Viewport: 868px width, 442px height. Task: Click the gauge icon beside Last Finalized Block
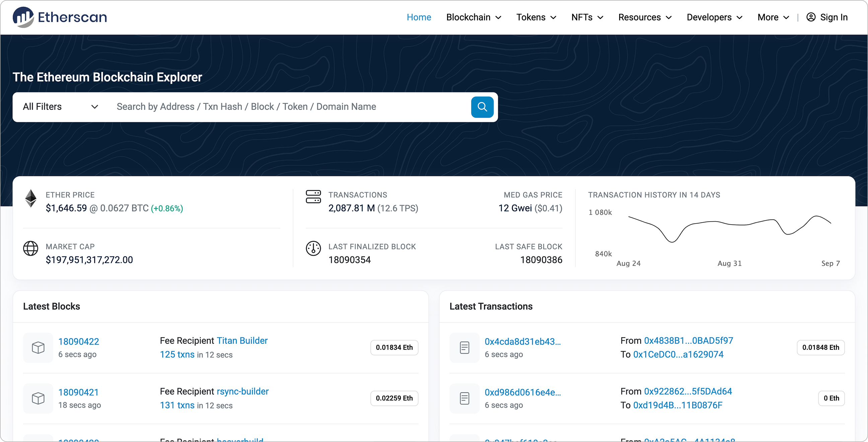313,248
